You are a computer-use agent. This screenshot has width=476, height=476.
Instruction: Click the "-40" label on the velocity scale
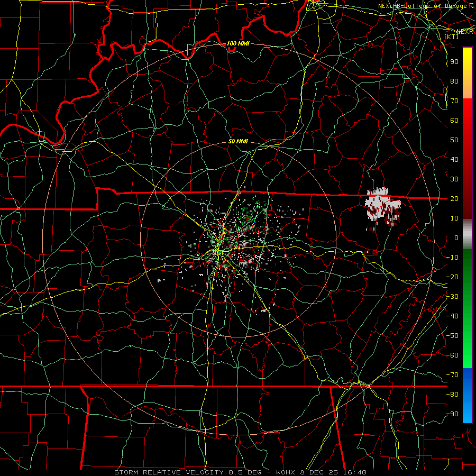click(453, 316)
